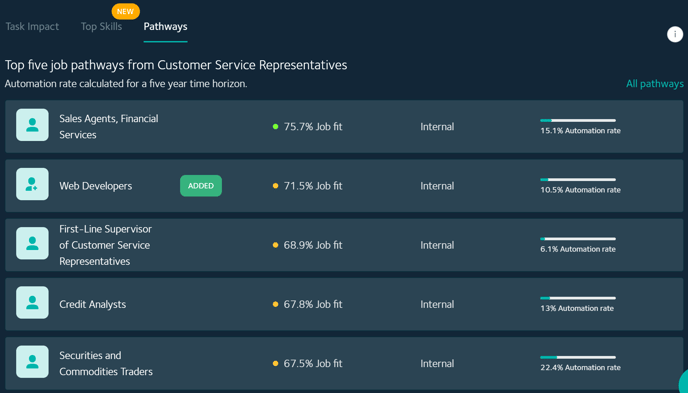
Task: Click the 6.1% automation rate bar
Action: coord(578,239)
